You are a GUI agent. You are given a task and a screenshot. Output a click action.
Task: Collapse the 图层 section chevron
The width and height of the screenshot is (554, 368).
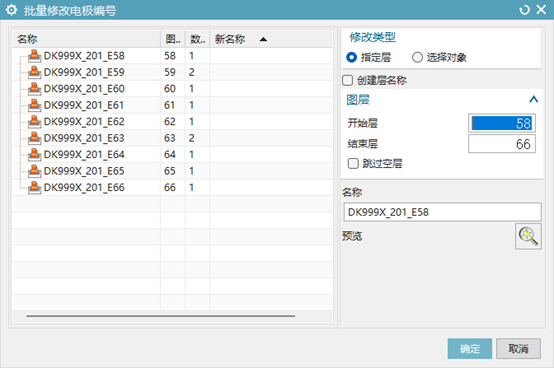(534, 100)
